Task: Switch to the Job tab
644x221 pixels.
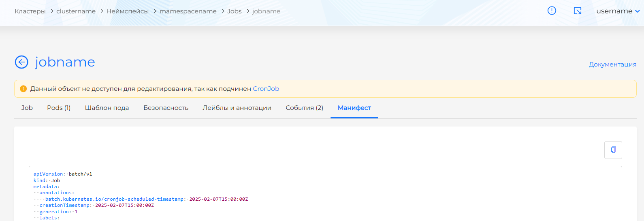Action: click(27, 108)
